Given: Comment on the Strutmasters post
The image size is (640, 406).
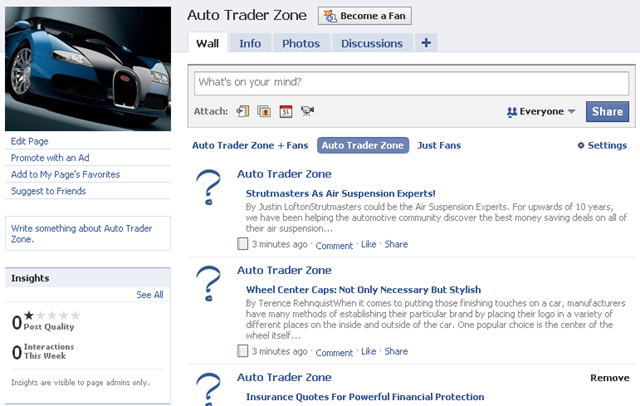Looking at the screenshot, I should click(x=334, y=246).
